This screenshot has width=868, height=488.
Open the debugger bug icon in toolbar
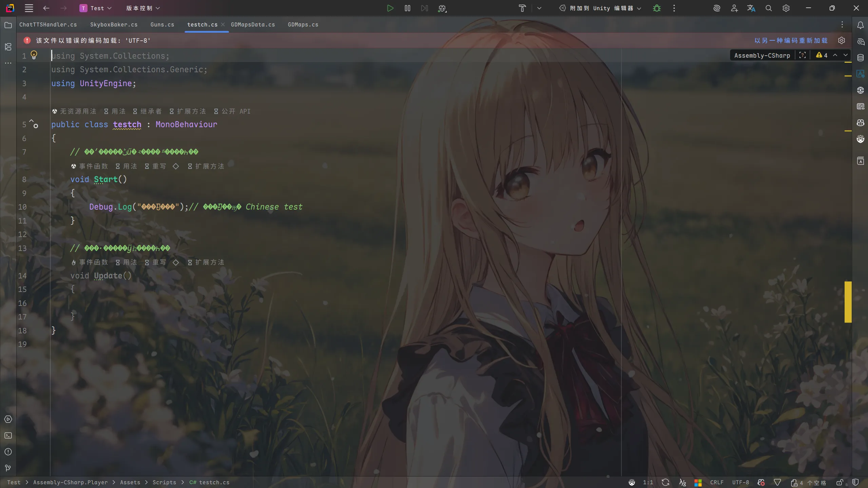tap(656, 8)
